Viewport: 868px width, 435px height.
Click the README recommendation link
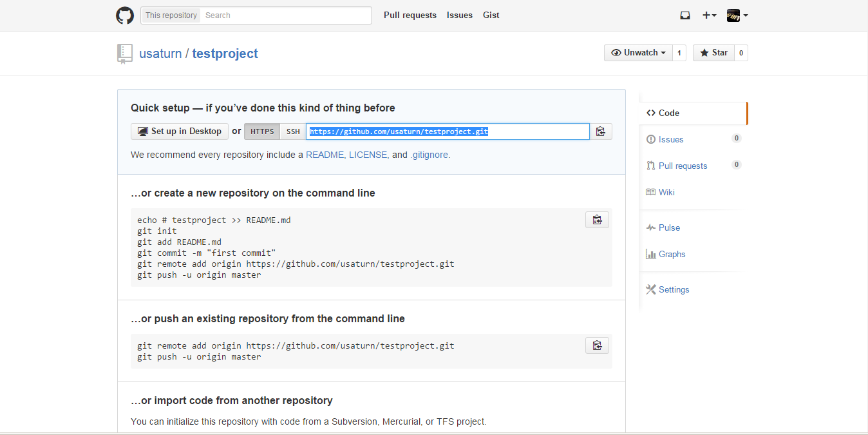tap(326, 155)
